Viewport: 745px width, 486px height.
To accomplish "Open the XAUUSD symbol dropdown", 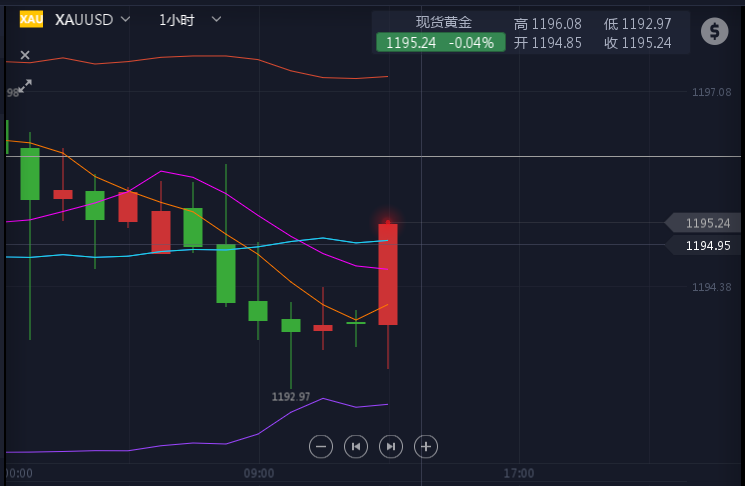I will point(125,19).
